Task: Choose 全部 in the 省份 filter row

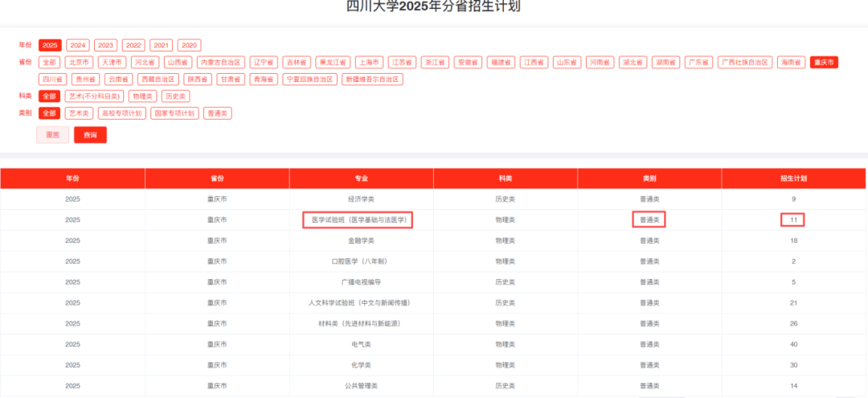Action: coord(49,63)
